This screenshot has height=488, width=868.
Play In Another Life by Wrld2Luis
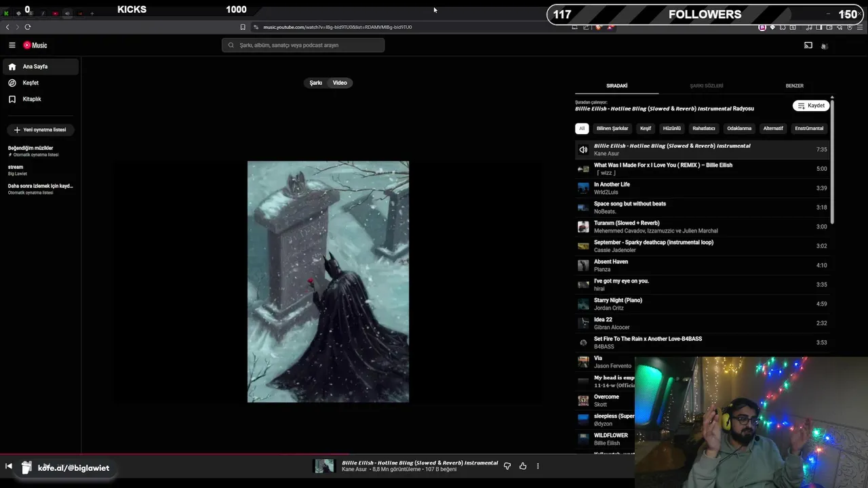point(702,188)
